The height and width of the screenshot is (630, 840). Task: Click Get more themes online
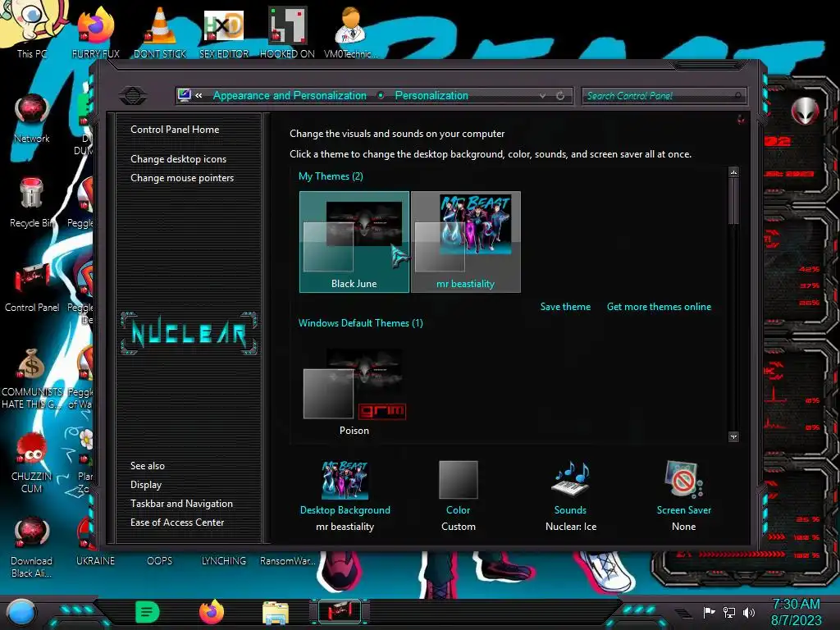click(659, 307)
